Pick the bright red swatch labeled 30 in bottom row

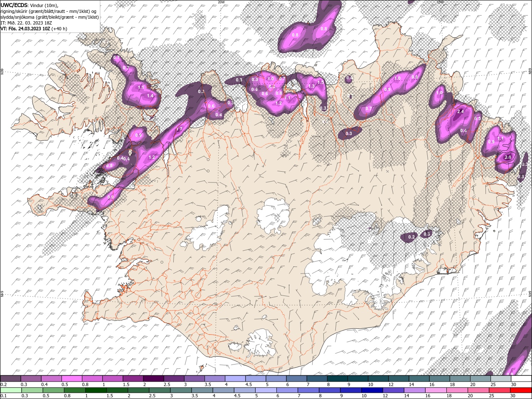[x=520, y=390]
